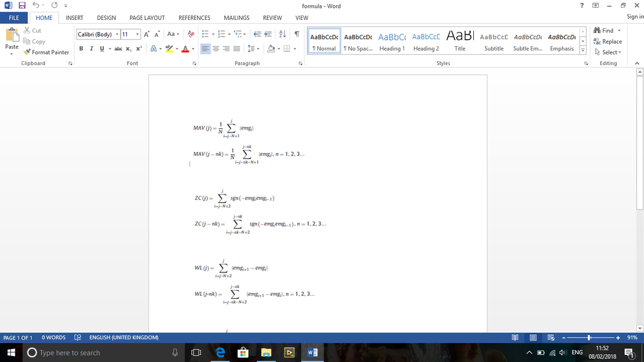
Task: Toggle show paragraph marks
Action: [297, 34]
